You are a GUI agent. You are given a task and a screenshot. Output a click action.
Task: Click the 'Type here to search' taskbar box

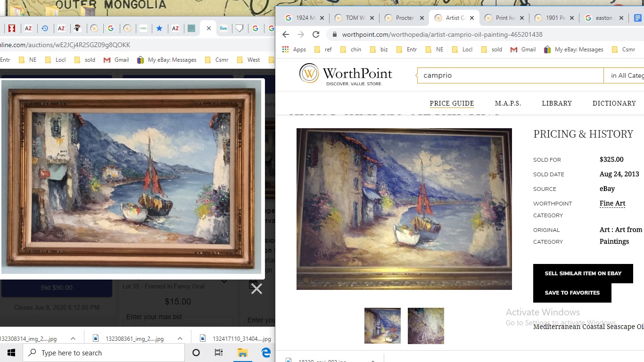(104, 353)
